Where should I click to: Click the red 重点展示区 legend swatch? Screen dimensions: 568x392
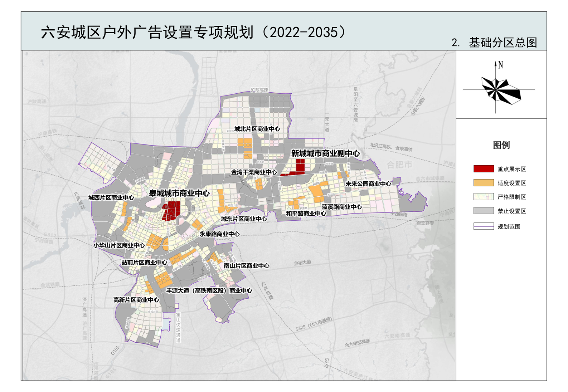click(483, 169)
